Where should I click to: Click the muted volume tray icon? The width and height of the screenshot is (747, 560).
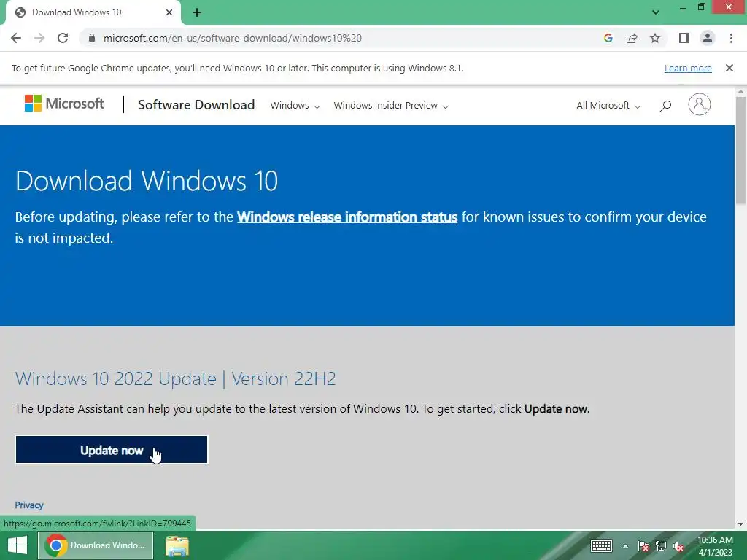point(678,546)
